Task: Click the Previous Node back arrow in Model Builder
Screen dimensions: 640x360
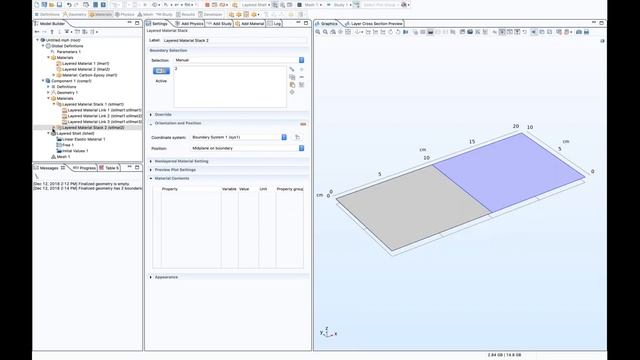Action: tap(37, 31)
